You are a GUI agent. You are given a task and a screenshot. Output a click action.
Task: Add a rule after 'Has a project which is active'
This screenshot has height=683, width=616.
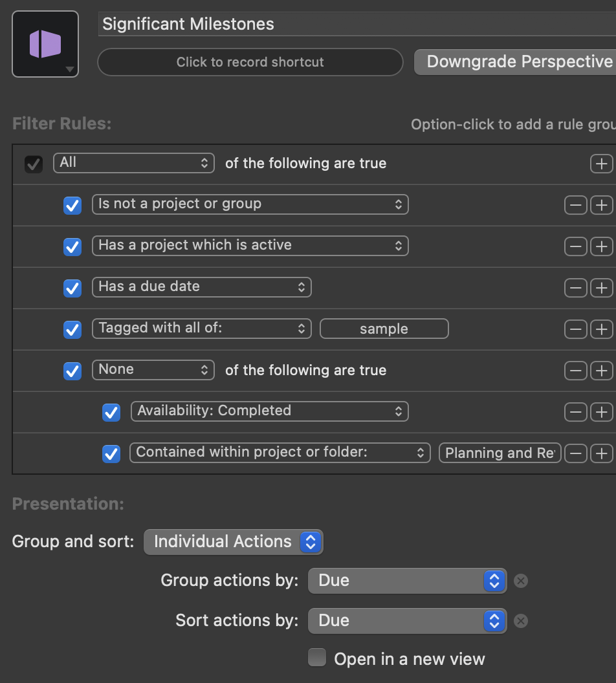click(x=601, y=246)
